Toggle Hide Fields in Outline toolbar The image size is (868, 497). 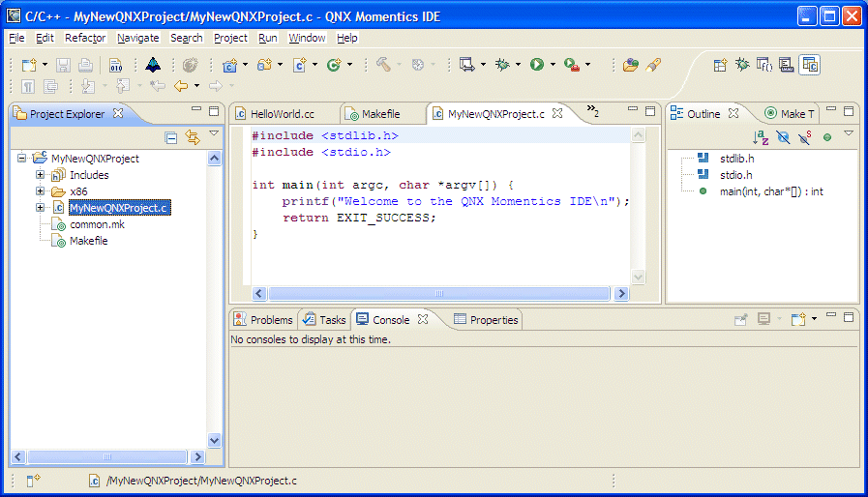click(x=783, y=137)
